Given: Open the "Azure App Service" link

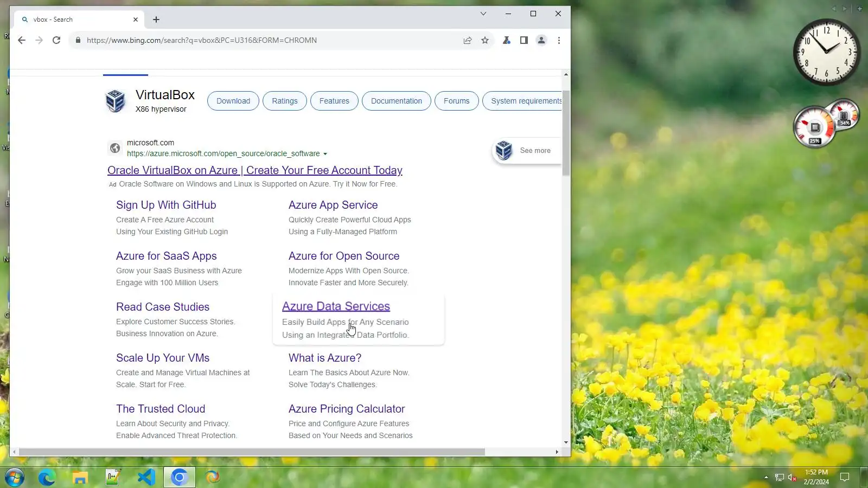Looking at the screenshot, I should tap(333, 205).
